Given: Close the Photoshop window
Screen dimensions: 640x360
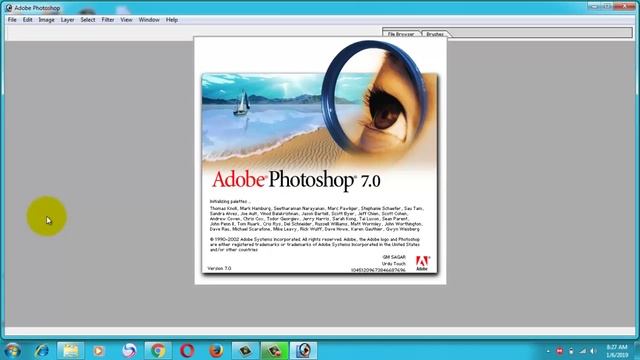Looking at the screenshot, I should click(x=624, y=6).
